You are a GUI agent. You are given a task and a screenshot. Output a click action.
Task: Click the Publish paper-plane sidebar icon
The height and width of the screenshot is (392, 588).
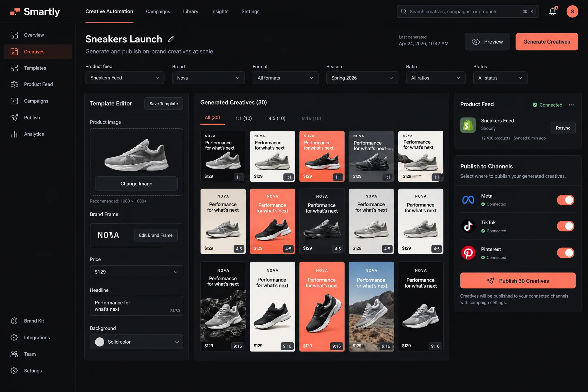[x=14, y=118]
